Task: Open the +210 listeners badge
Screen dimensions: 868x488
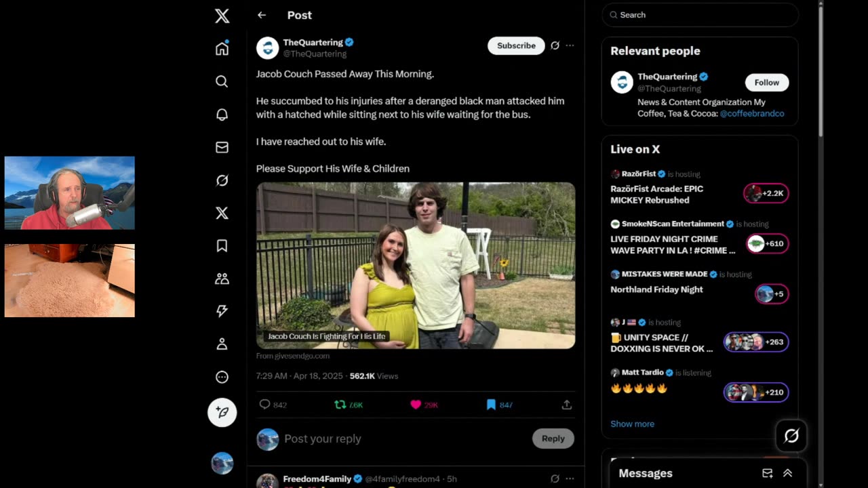Action: tap(756, 392)
